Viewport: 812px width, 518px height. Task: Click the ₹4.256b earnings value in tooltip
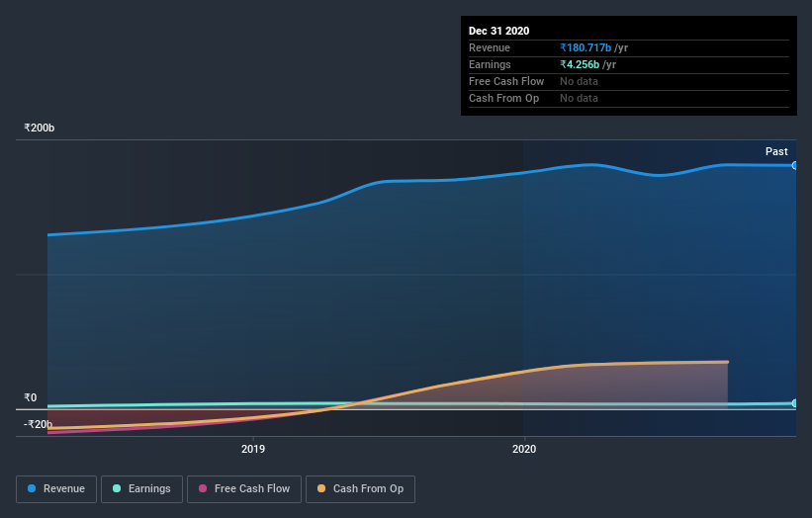[580, 64]
